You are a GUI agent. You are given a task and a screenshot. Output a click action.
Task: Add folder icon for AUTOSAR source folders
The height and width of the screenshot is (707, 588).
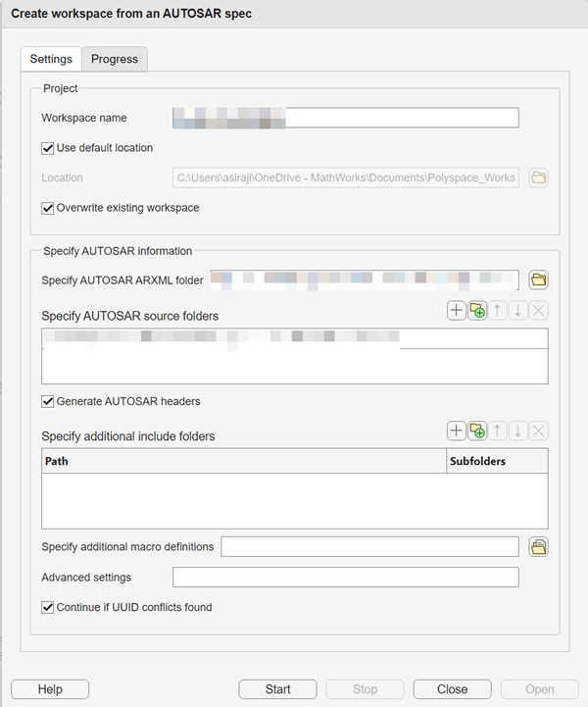click(x=477, y=311)
